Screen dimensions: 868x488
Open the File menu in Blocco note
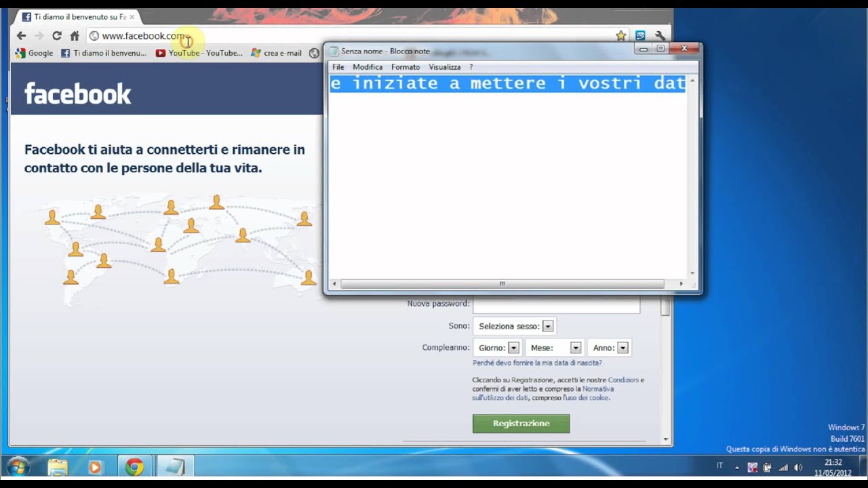[338, 67]
